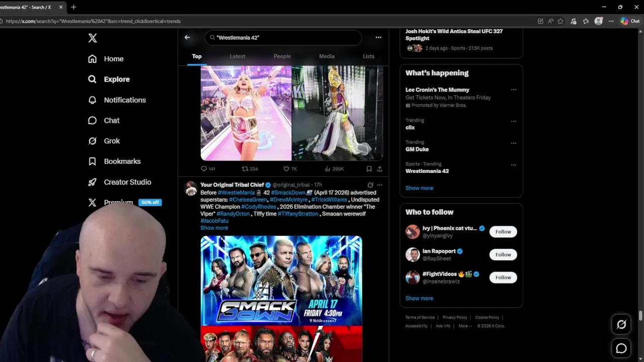Switch to the Media tab
Viewport: 644px width, 362px height.
click(327, 56)
